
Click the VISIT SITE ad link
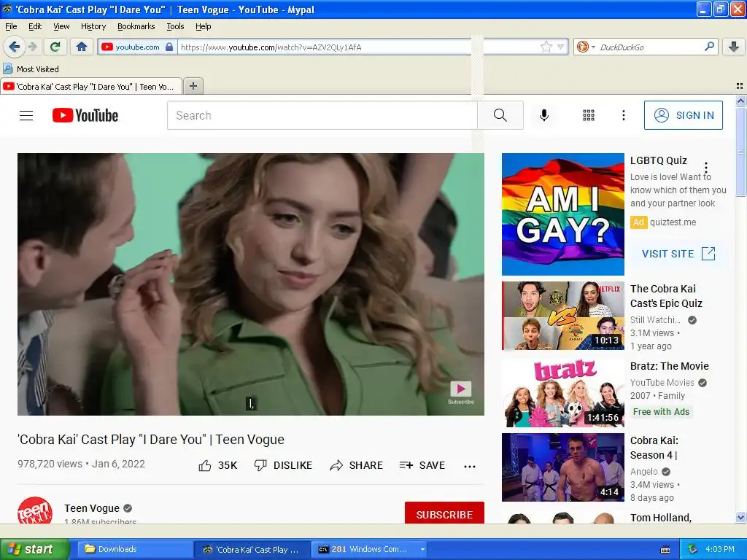(x=678, y=253)
